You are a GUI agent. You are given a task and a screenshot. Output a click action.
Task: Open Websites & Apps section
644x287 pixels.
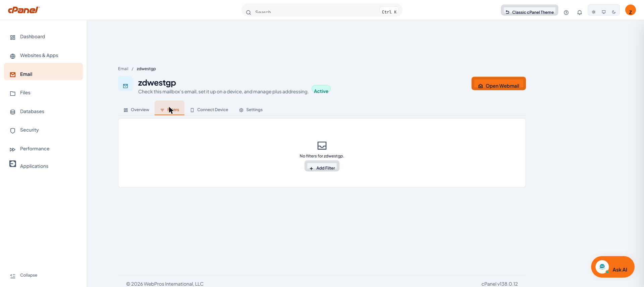point(43,56)
